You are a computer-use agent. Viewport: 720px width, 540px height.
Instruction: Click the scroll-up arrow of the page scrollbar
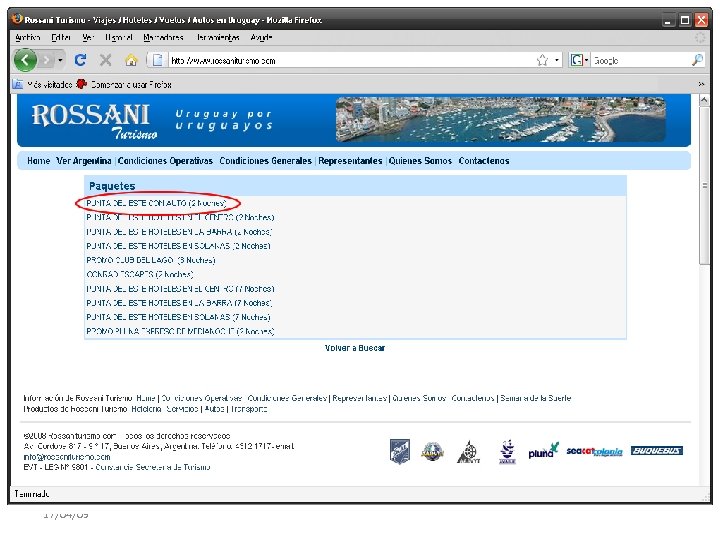pyautogui.click(x=704, y=100)
